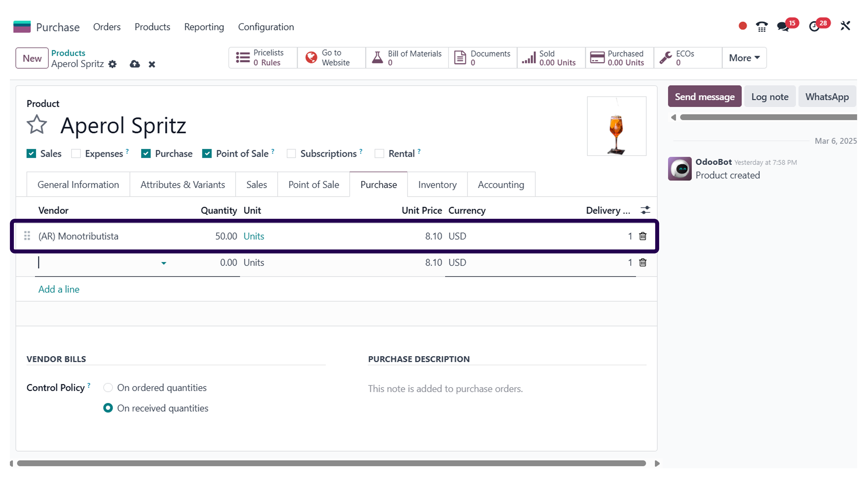The height and width of the screenshot is (494, 868).
Task: Click the Aperol Spritz product image
Action: [x=617, y=126]
